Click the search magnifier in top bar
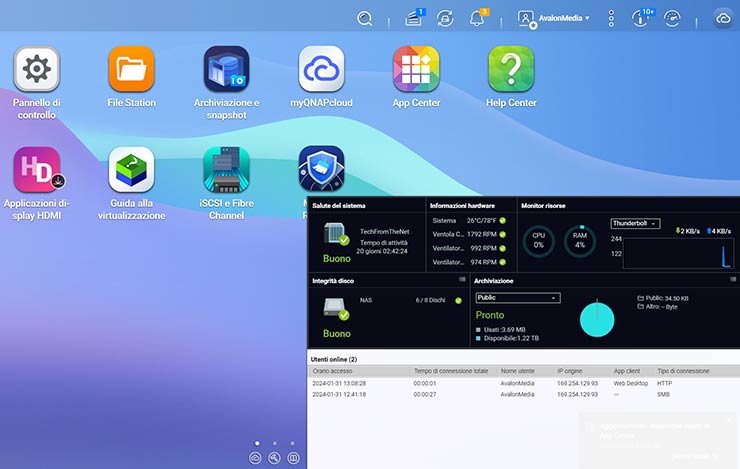The width and height of the screenshot is (740, 469). [365, 18]
